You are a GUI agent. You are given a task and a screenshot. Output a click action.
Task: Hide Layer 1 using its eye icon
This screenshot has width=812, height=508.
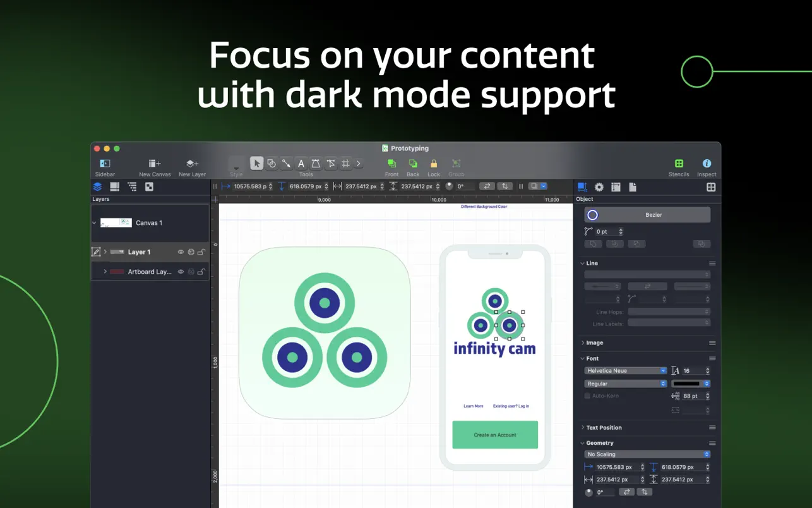(x=181, y=252)
